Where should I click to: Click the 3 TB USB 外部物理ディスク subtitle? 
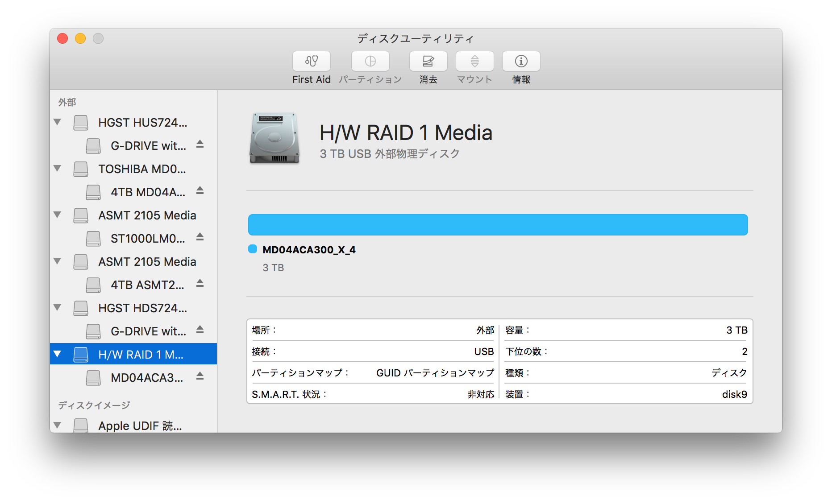point(390,154)
